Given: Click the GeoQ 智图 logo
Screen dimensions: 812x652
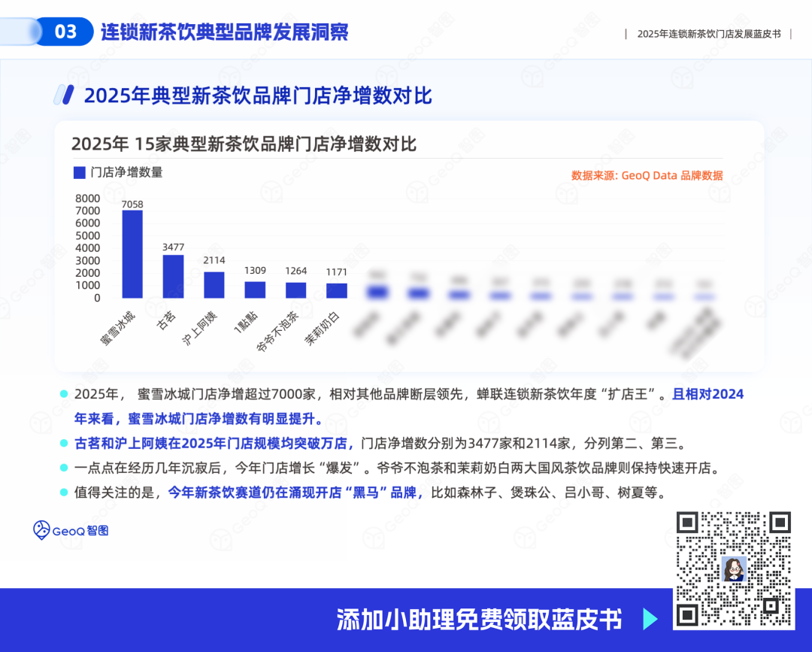Looking at the screenshot, I should (x=71, y=530).
